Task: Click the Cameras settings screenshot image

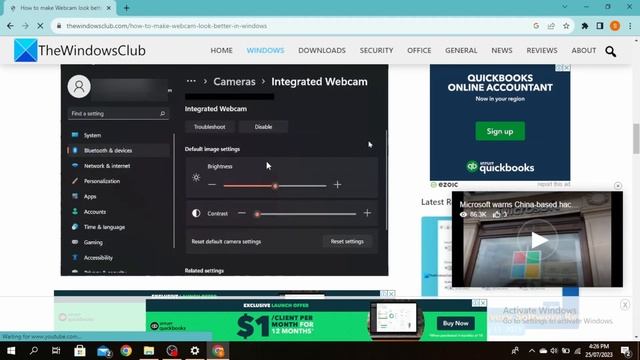Action: pyautogui.click(x=224, y=170)
